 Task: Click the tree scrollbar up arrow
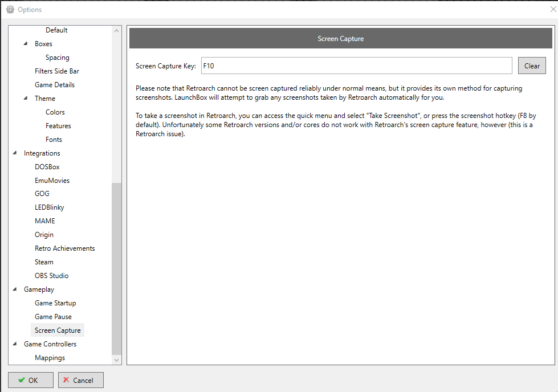click(116, 31)
